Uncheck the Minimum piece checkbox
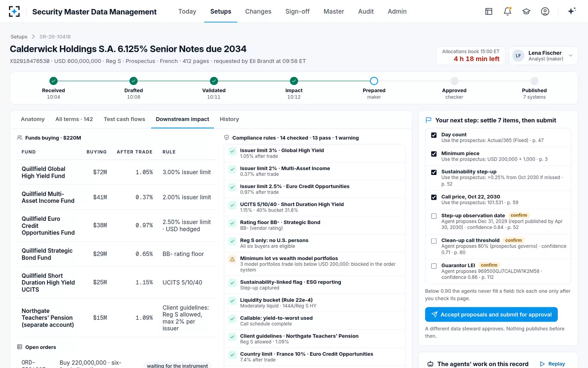 click(434, 154)
